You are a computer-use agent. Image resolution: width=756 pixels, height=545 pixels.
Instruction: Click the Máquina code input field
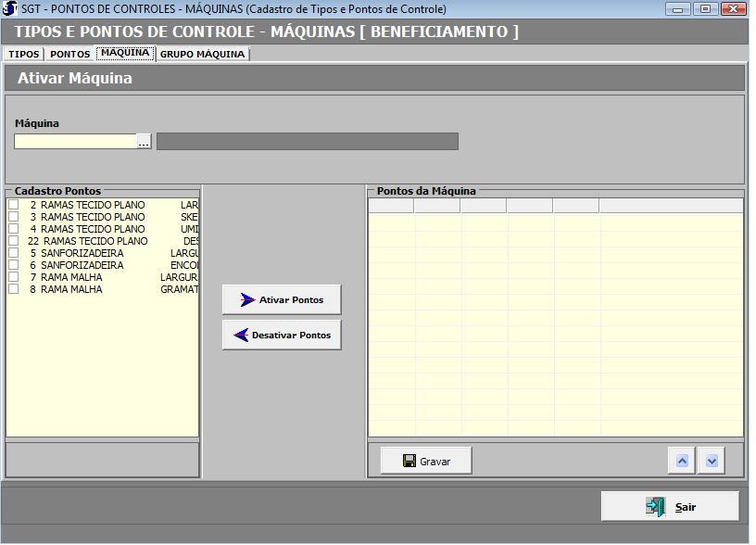75,142
